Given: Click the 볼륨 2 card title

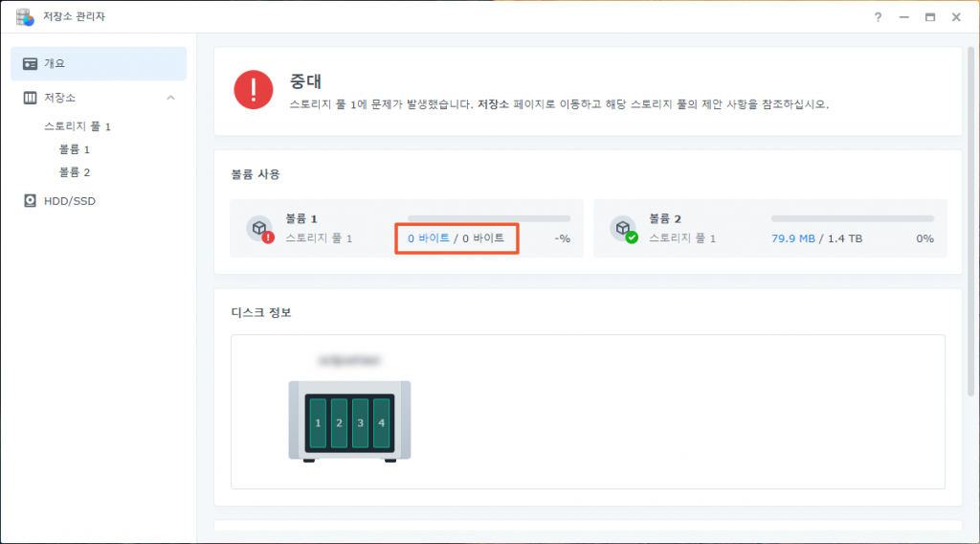Looking at the screenshot, I should (665, 218).
